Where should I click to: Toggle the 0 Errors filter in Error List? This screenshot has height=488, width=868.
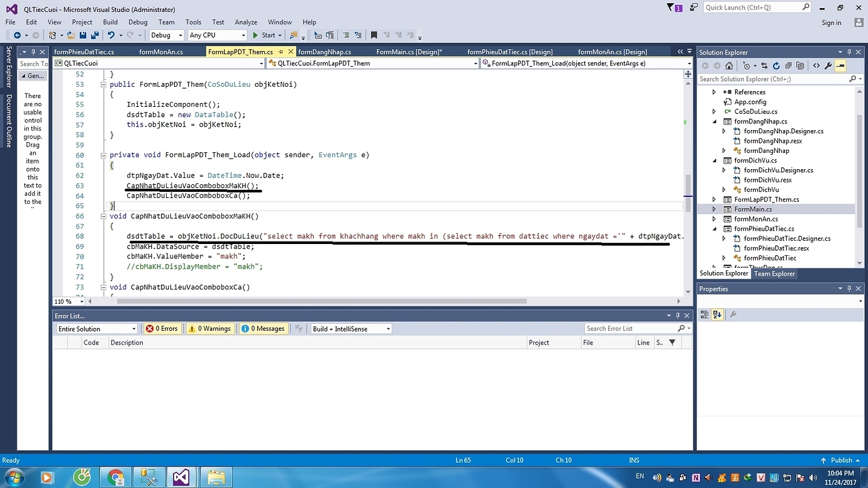[162, 328]
